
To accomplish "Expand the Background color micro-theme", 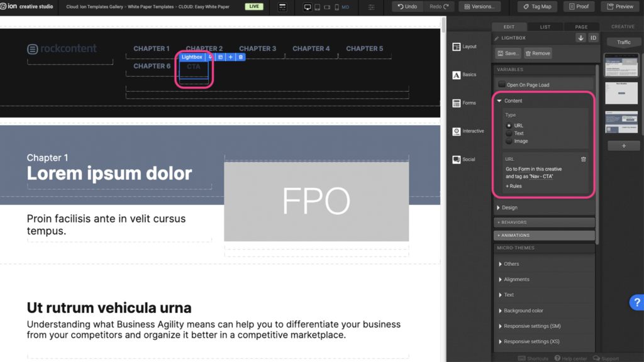I will [499, 311].
